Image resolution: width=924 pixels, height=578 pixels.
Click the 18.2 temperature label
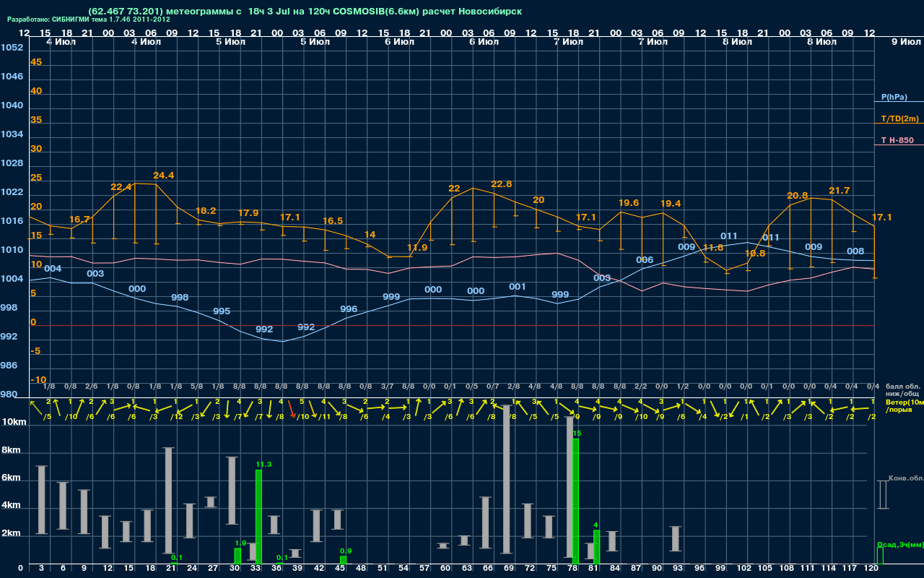tap(206, 211)
